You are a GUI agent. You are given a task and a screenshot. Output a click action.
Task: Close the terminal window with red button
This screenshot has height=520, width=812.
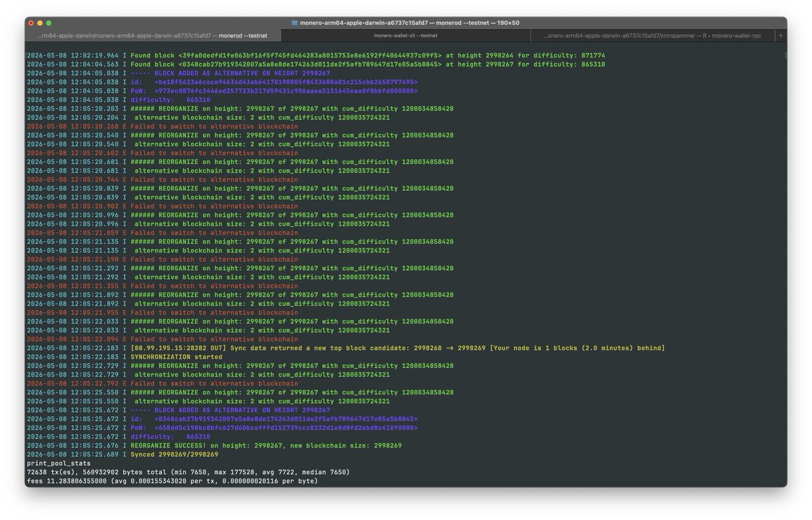30,22
